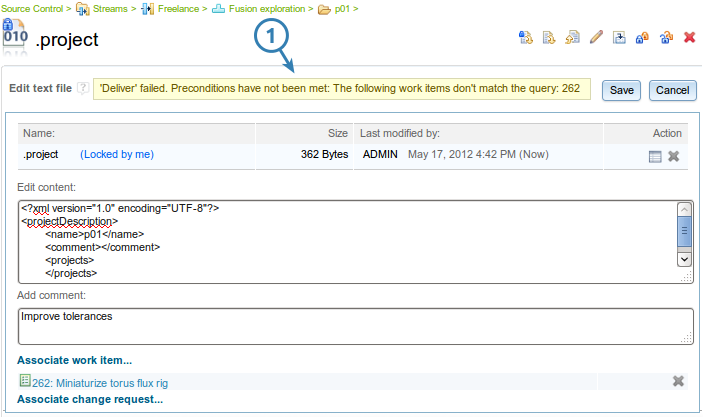Click the gray X in Action column
This screenshot has width=703, height=417.
pos(674,156)
